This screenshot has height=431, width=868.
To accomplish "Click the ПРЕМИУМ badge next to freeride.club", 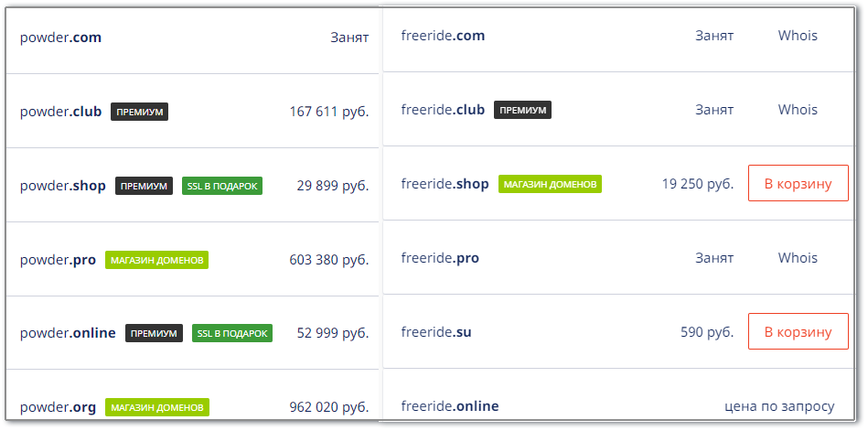I will tap(522, 110).
